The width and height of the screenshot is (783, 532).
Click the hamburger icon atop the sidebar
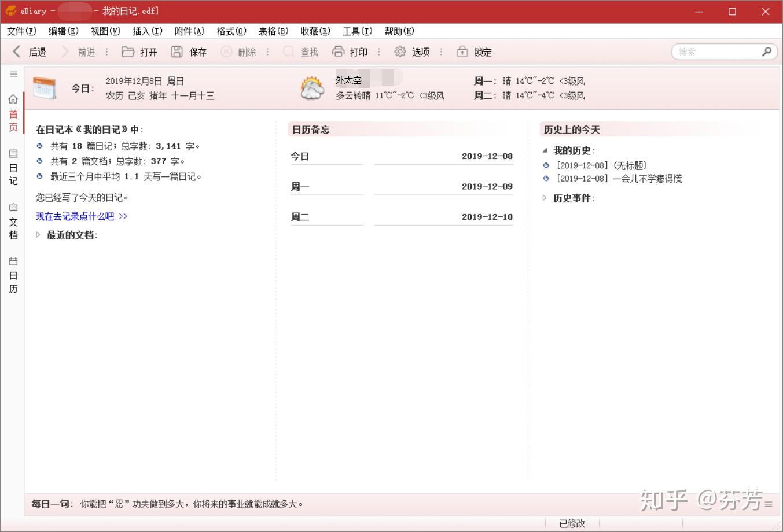[13, 74]
